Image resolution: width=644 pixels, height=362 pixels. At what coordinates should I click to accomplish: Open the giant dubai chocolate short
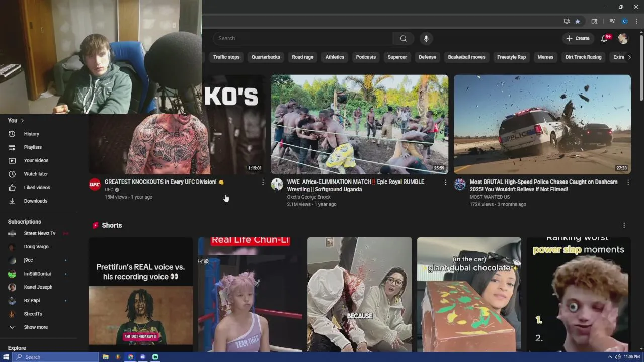(469, 295)
